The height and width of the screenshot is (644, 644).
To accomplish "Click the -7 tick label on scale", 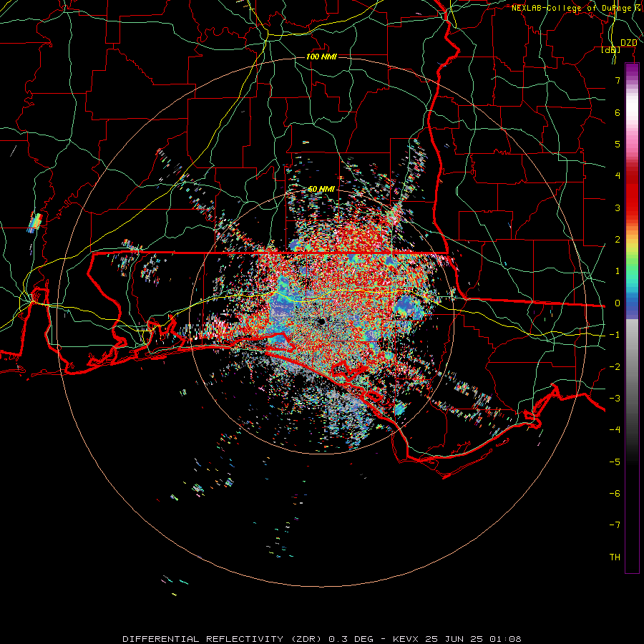I will 615,525.
